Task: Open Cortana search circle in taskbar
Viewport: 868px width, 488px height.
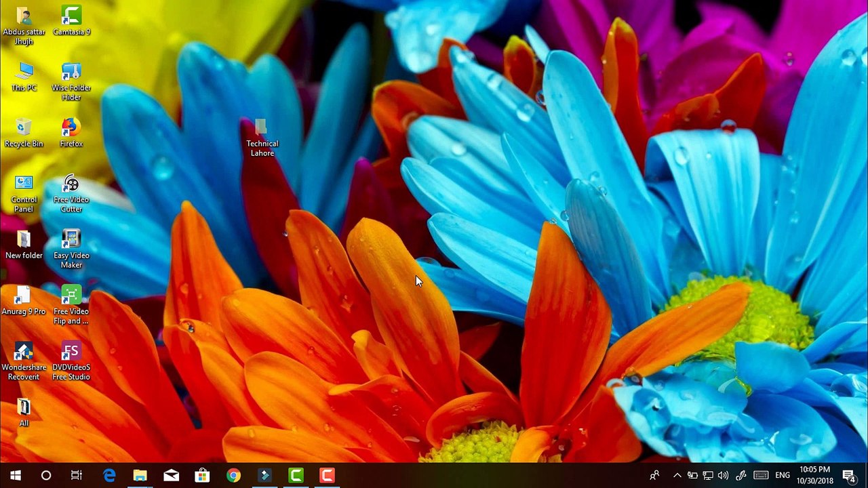Action: [46, 475]
